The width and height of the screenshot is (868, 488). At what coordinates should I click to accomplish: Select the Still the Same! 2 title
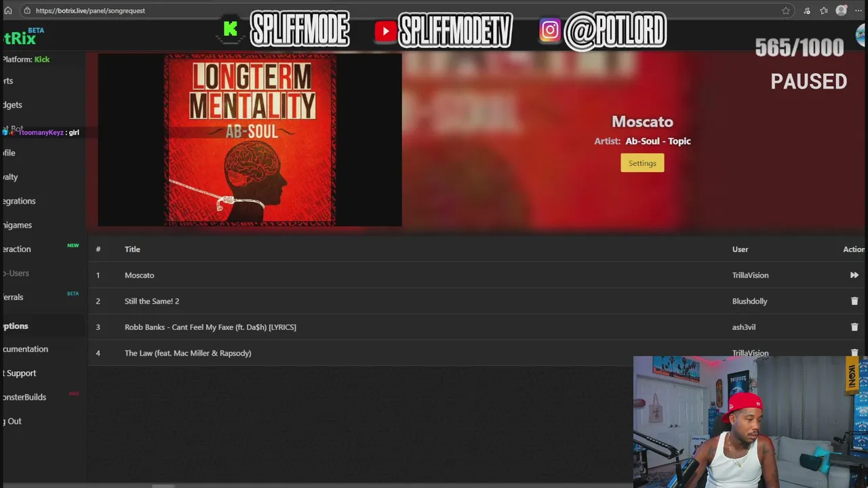coord(152,301)
